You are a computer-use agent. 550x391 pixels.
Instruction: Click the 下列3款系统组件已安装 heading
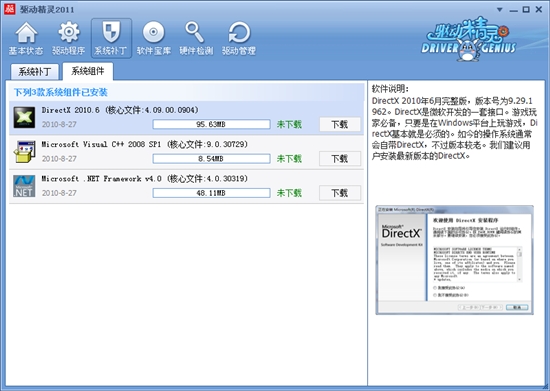61,93
